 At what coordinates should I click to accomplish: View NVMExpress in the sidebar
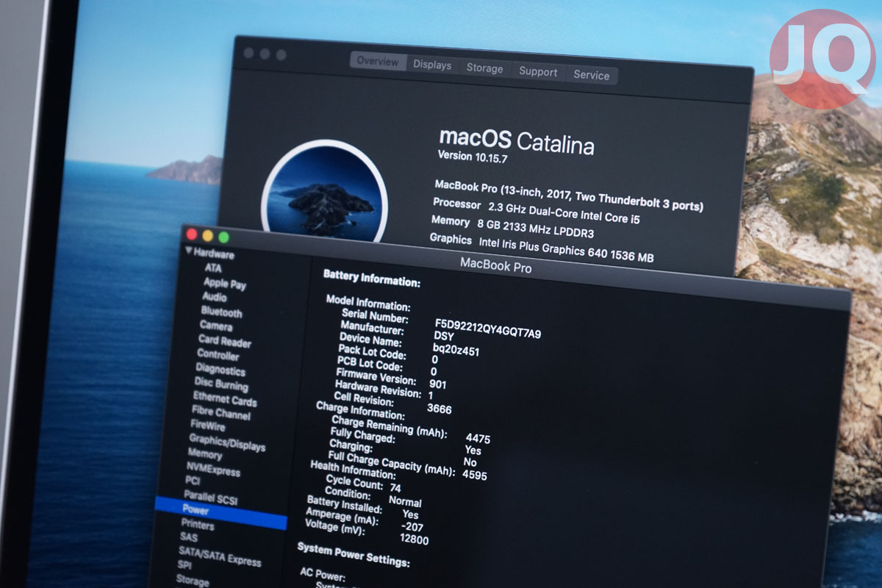(213, 469)
